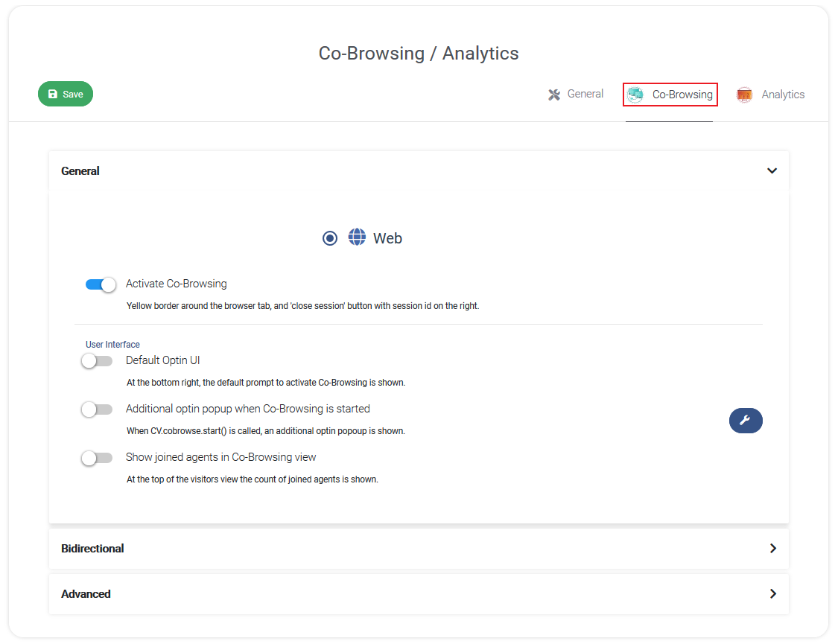Click the Co-Browsing / Analytics page title
Screen dimensions: 835x644
pyautogui.click(x=418, y=53)
